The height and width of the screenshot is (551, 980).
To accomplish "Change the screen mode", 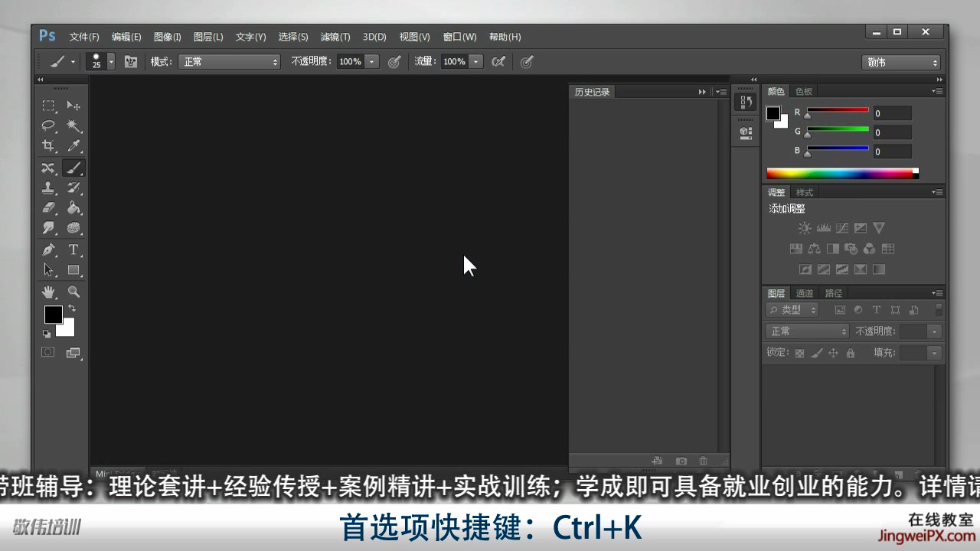I will pyautogui.click(x=73, y=353).
